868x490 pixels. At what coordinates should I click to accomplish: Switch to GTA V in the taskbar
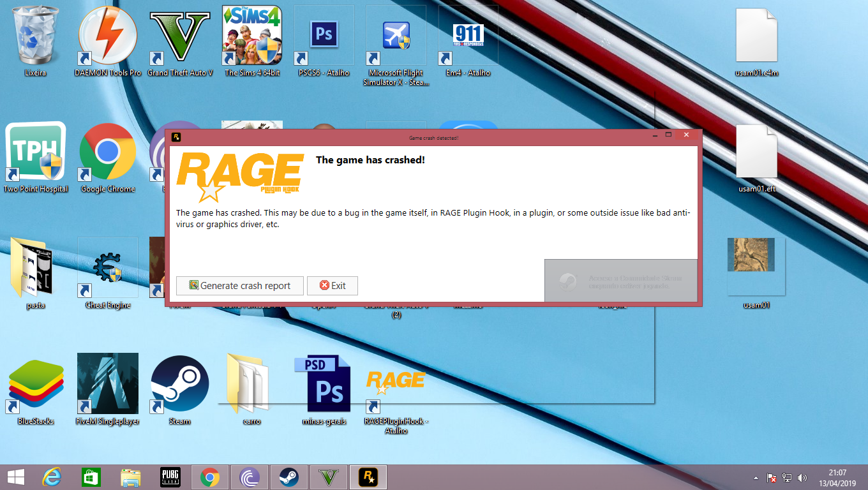coord(329,477)
